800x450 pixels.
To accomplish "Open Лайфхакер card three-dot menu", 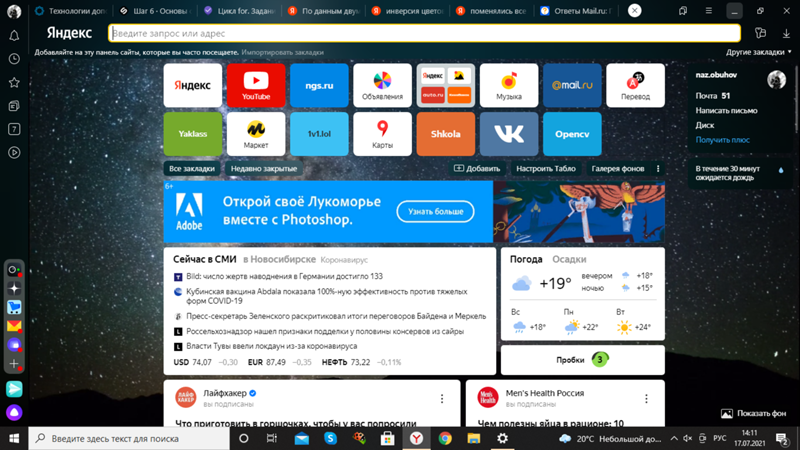I will (x=442, y=399).
